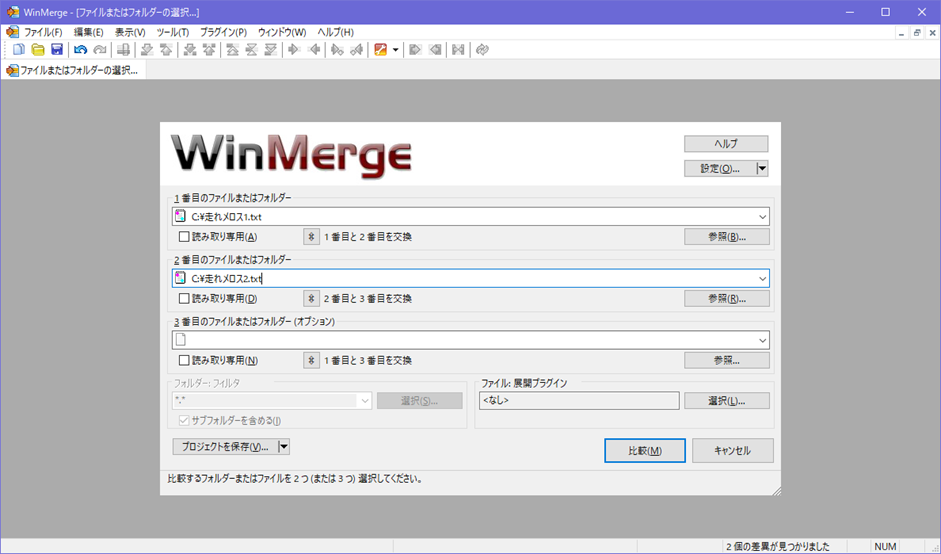This screenshot has height=554, width=941.
Task: Click 参照(R)... for the second file
Action: tap(727, 298)
